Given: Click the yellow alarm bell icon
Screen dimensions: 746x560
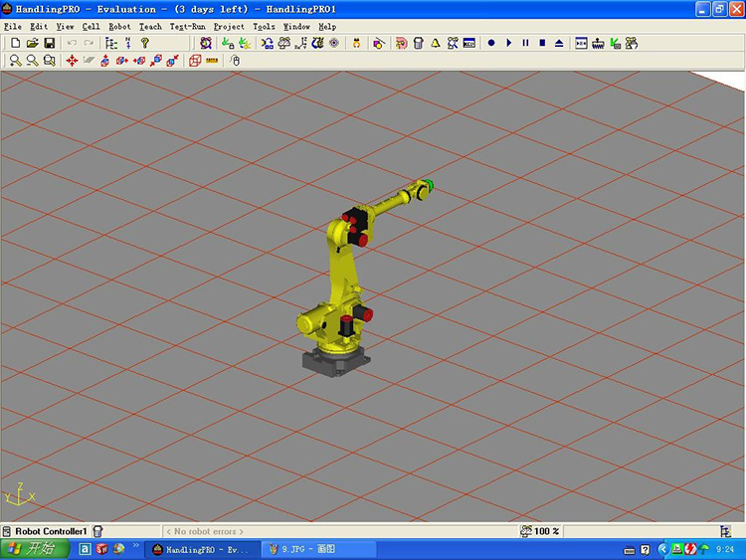Looking at the screenshot, I should click(435, 44).
